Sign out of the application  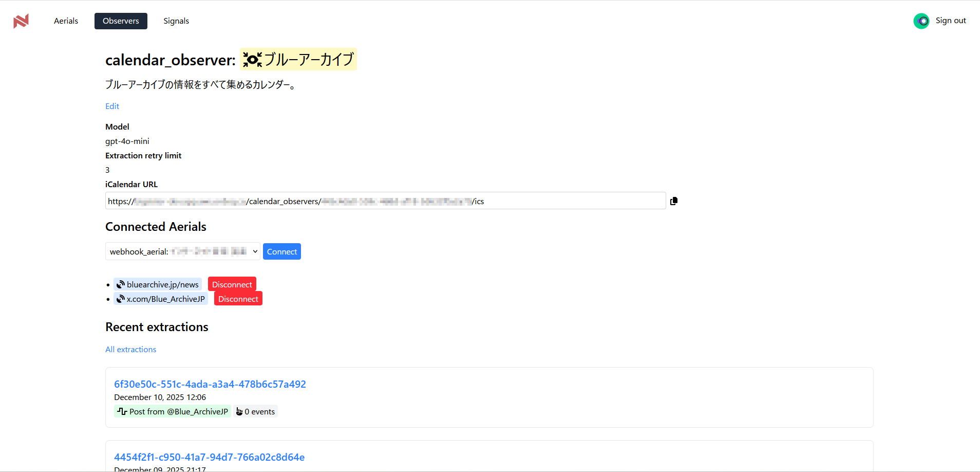951,21
